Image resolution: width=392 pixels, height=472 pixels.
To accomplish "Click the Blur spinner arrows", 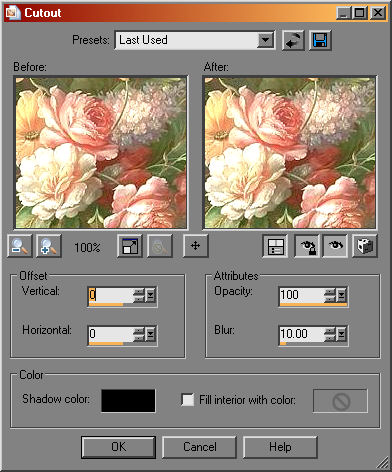I will (330, 334).
